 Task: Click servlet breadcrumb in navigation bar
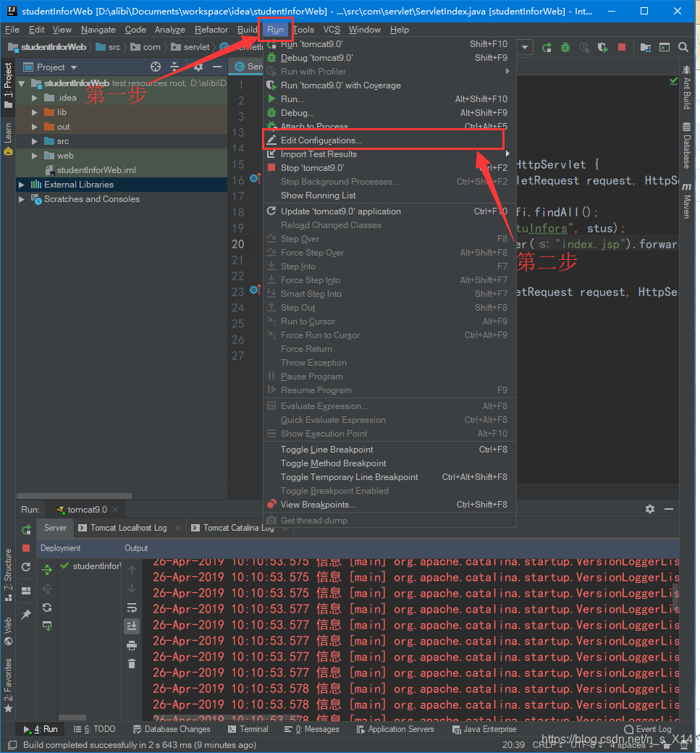[x=191, y=47]
